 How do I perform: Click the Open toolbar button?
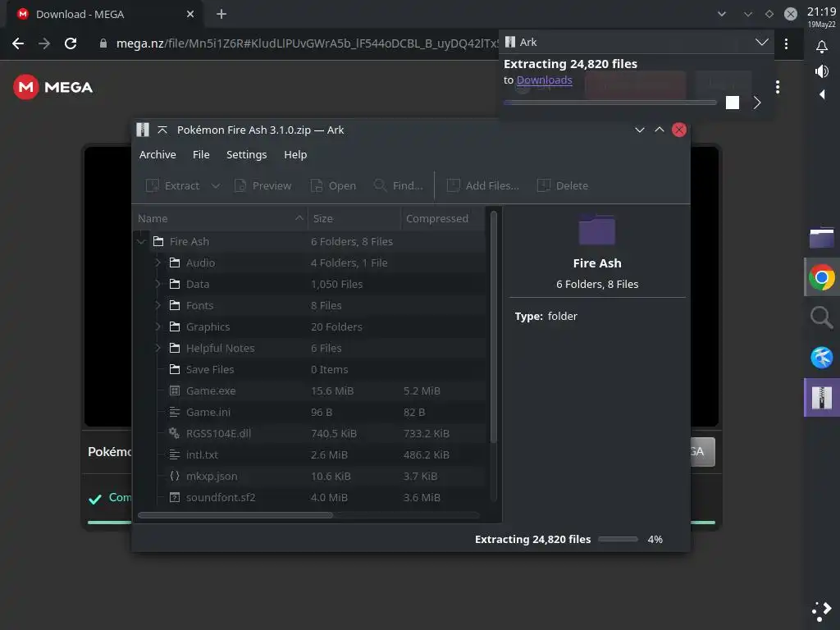point(333,185)
